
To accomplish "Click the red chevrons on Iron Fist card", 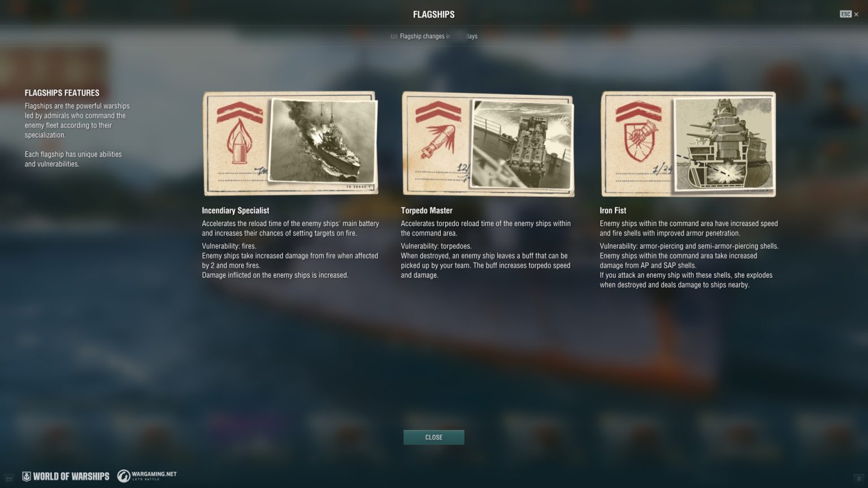I will click(x=639, y=112).
